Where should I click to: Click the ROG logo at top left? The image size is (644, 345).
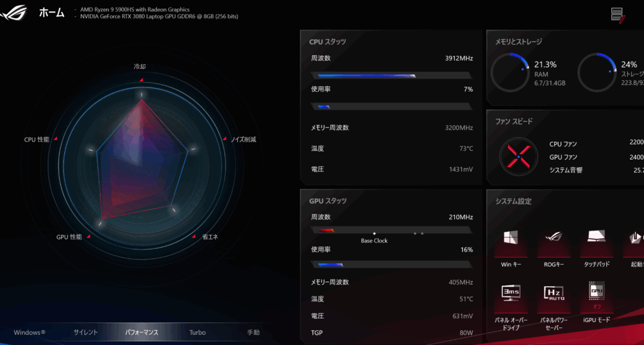pos(16,13)
